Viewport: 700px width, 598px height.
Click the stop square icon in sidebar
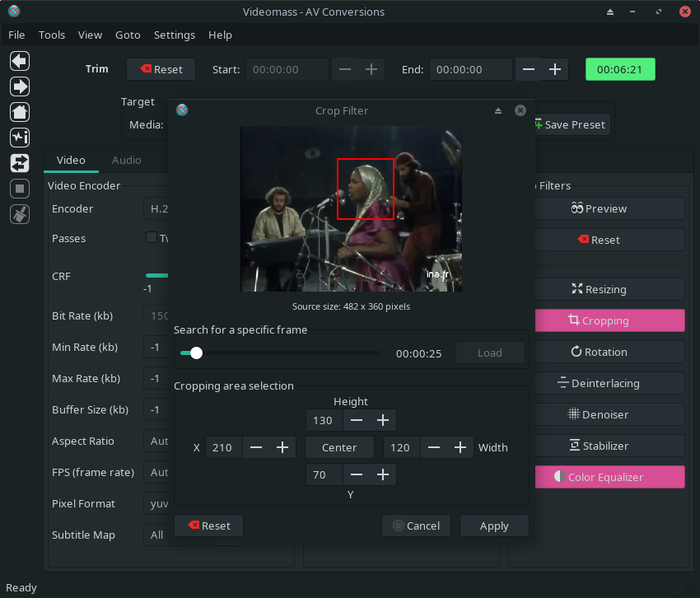coord(20,189)
